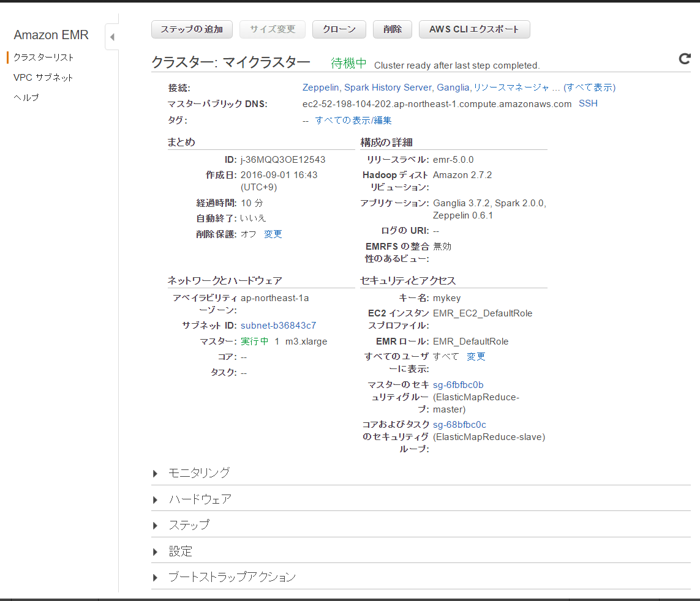Screen dimensions: 700x601
Task: Open security group sg-6fbfbc0b link
Action: tap(458, 385)
